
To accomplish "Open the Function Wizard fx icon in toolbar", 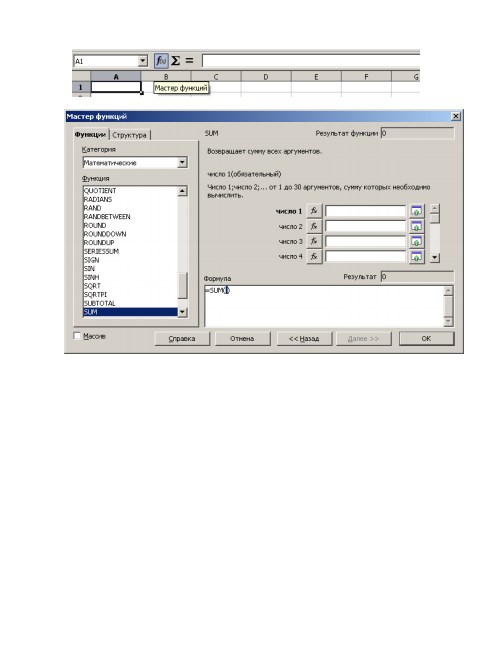I will (161, 61).
